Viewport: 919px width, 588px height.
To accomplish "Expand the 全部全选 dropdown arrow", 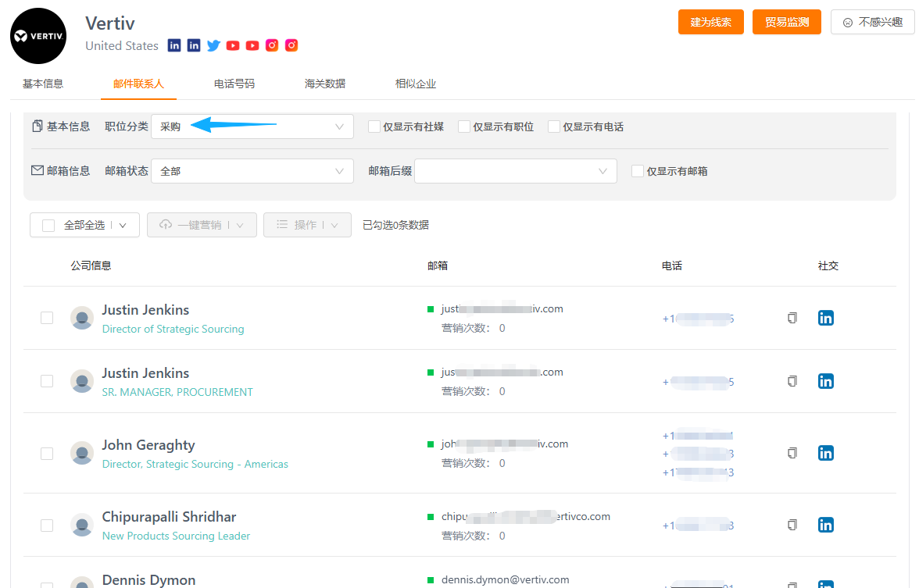I will pyautogui.click(x=123, y=226).
